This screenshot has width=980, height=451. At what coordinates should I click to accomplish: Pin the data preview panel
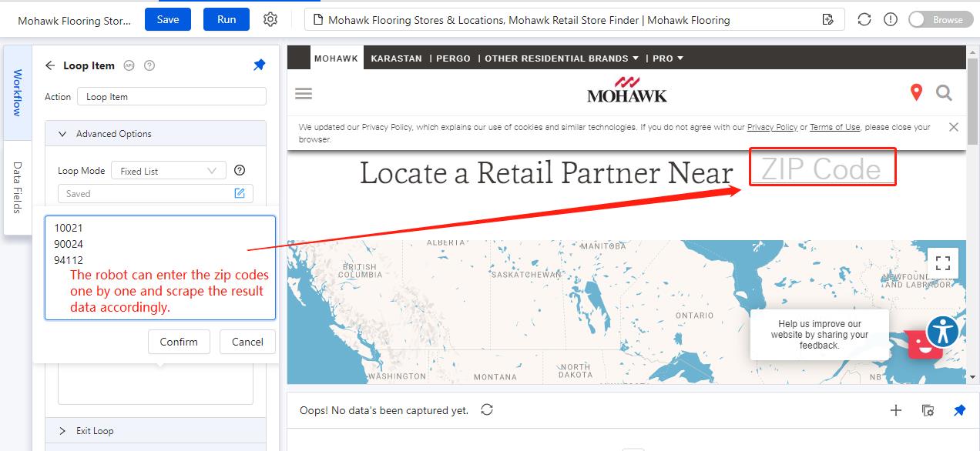[959, 410]
